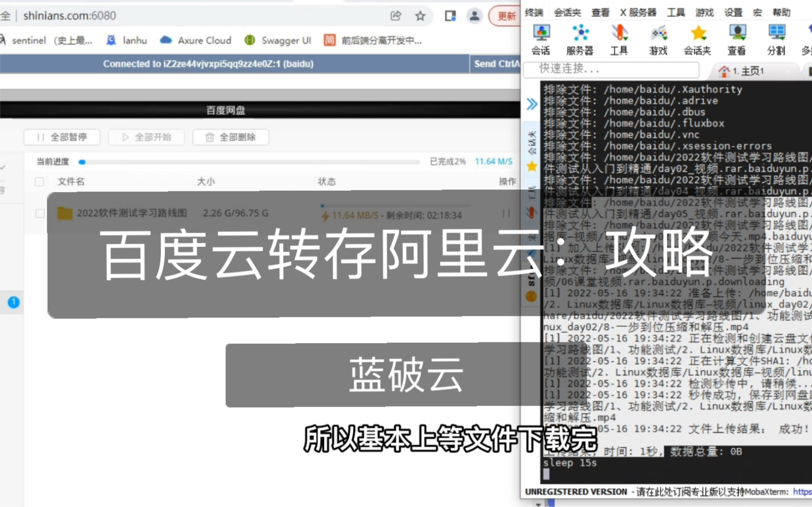
Task: Click 全部开始 in Baidu Netdisk
Action: point(146,137)
